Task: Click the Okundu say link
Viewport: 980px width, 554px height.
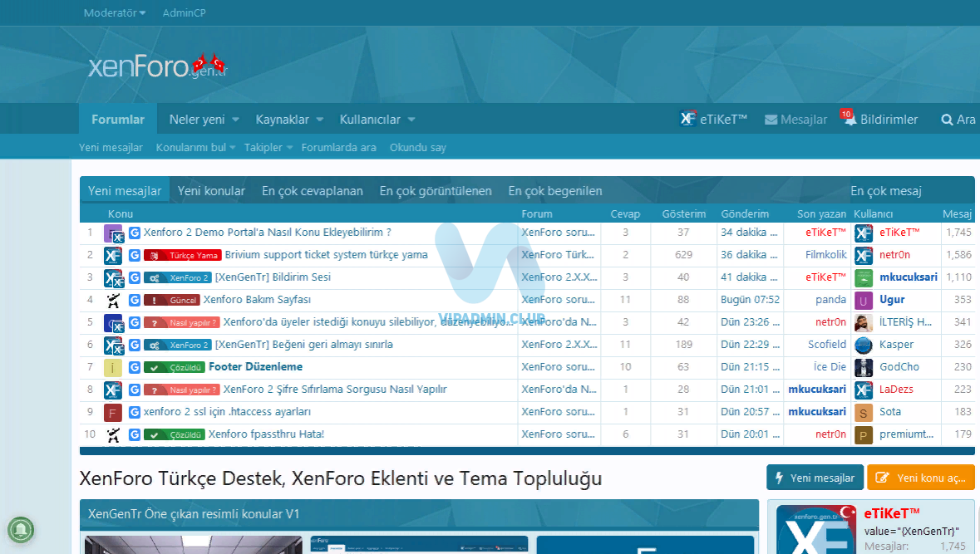Action: click(418, 147)
